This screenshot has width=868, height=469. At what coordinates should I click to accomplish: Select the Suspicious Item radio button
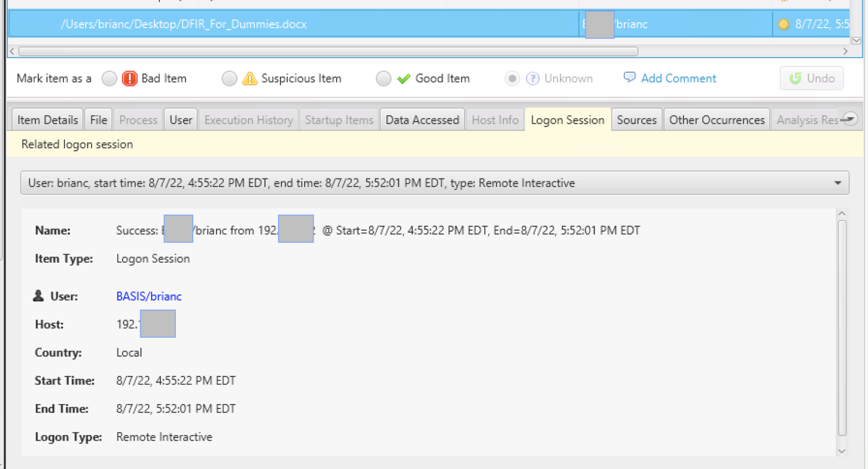[229, 79]
